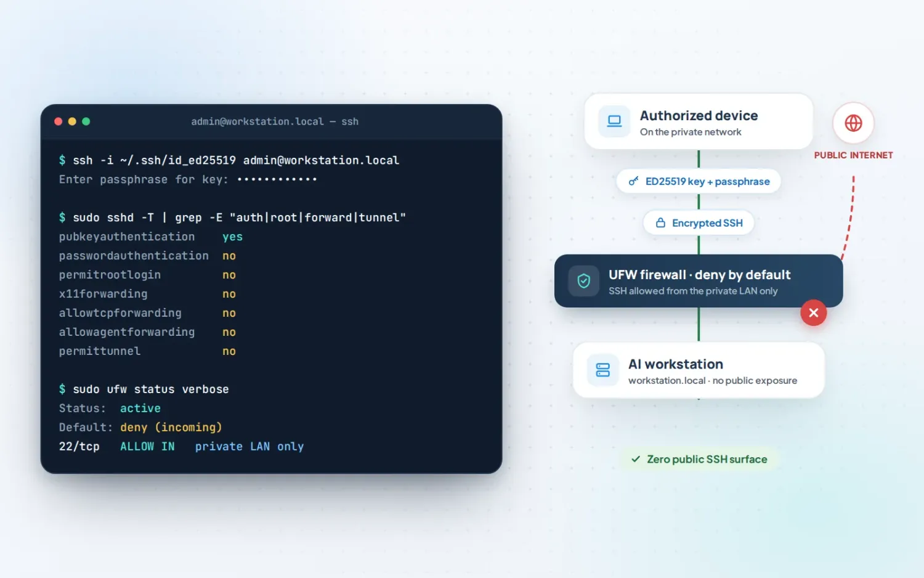924x578 pixels.
Task: Click workstation.local no public exposure subtitle
Action: point(713,381)
